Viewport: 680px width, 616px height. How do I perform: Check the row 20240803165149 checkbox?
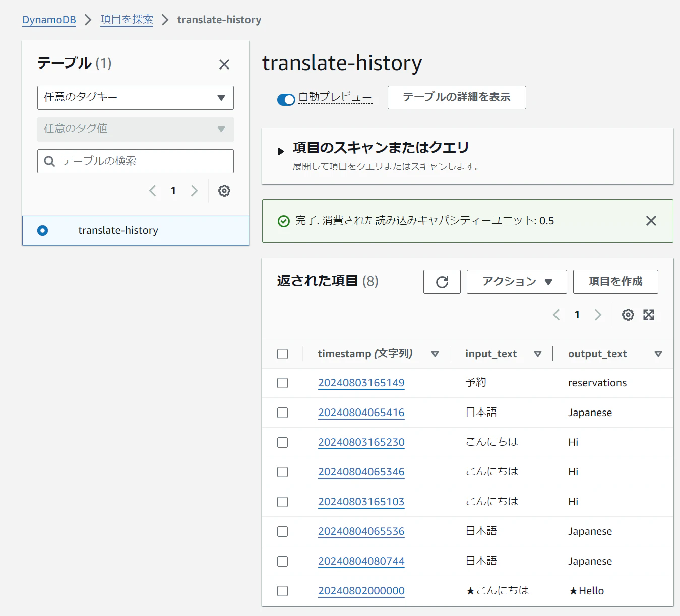283,383
